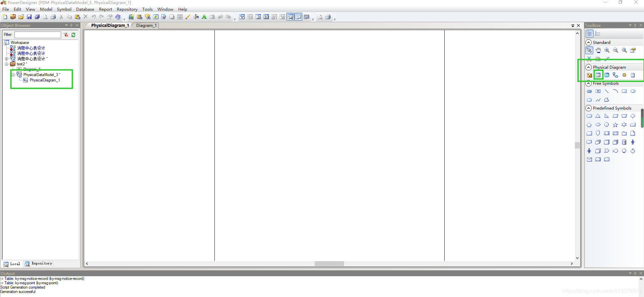Switch to the Repository browser tab
The image size is (644, 297).
[38, 263]
